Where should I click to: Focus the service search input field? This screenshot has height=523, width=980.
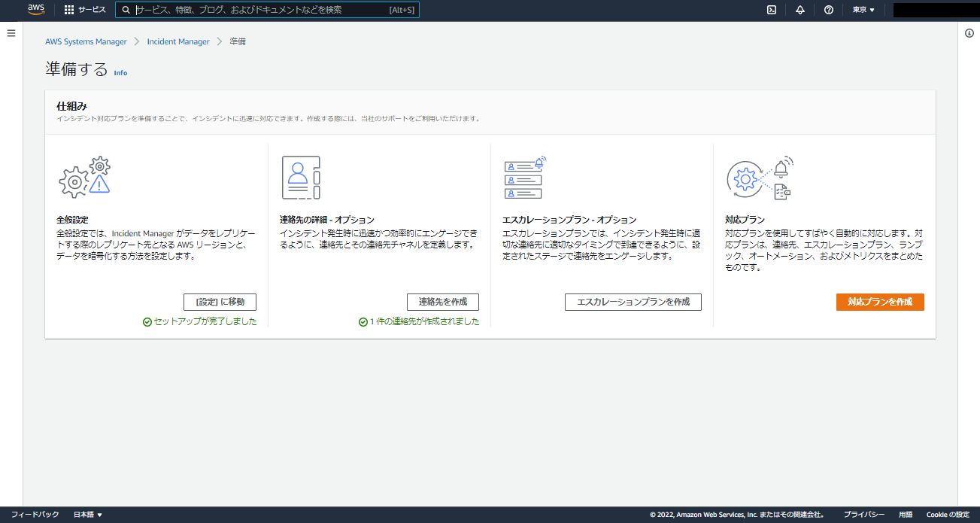click(267, 10)
